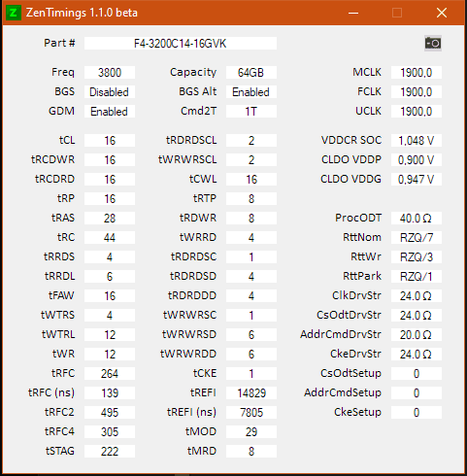The width and height of the screenshot is (467, 476).
Task: Select the FCLK value field
Action: pyautogui.click(x=417, y=91)
